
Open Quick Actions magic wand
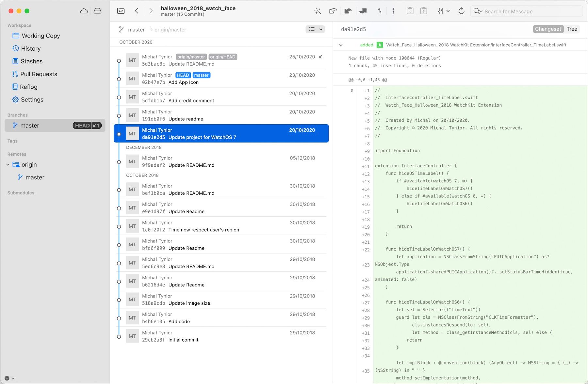pyautogui.click(x=318, y=11)
